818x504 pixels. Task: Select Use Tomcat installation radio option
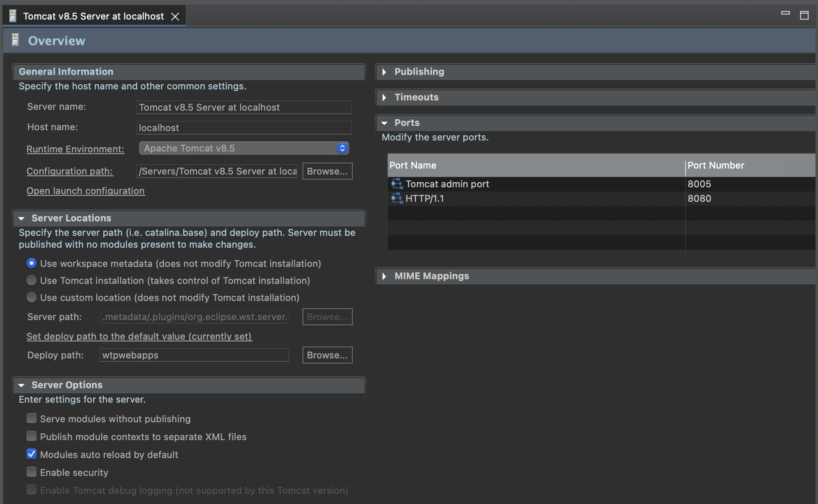point(32,281)
